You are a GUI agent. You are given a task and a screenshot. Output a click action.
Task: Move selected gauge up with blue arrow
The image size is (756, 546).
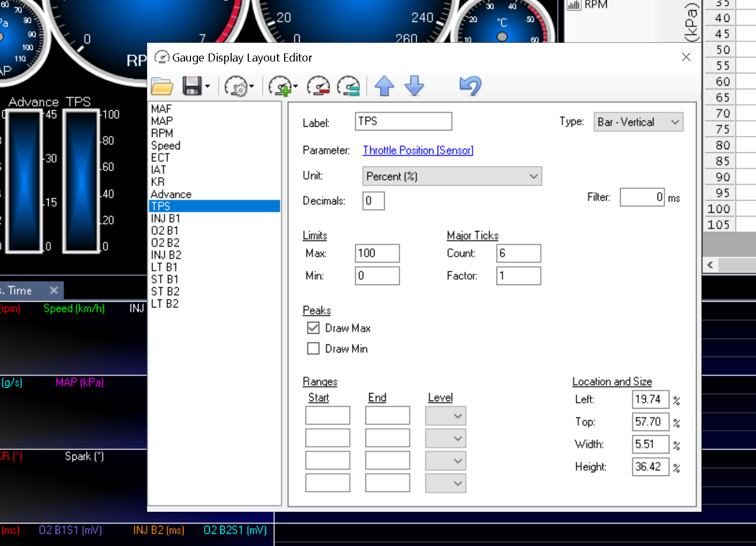(384, 86)
